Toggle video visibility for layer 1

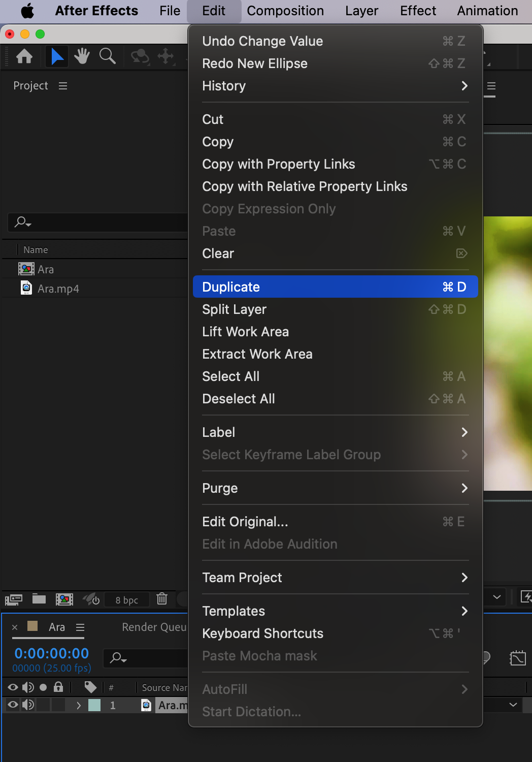pos(13,705)
